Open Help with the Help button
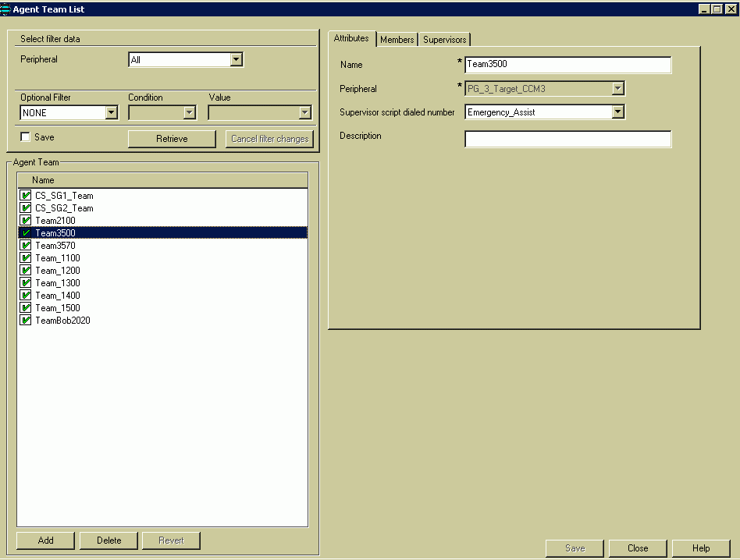This screenshot has width=740, height=560. [701, 548]
